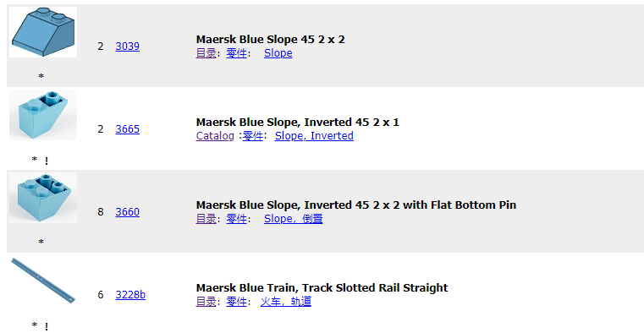Viewport: 644px width, 333px height.
Task: Open 目录 link under Slope 45 2 x 2
Action: click(206, 53)
